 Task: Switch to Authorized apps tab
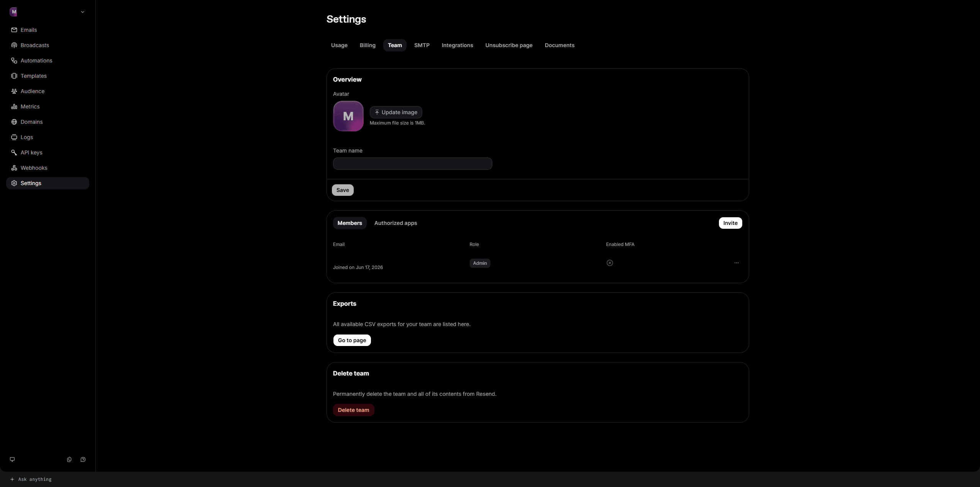click(395, 223)
